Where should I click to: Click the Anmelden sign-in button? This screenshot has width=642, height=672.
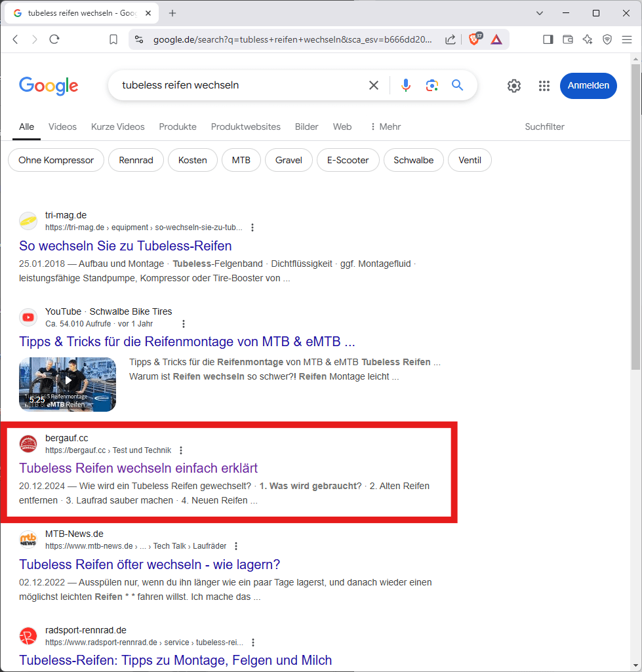point(588,86)
